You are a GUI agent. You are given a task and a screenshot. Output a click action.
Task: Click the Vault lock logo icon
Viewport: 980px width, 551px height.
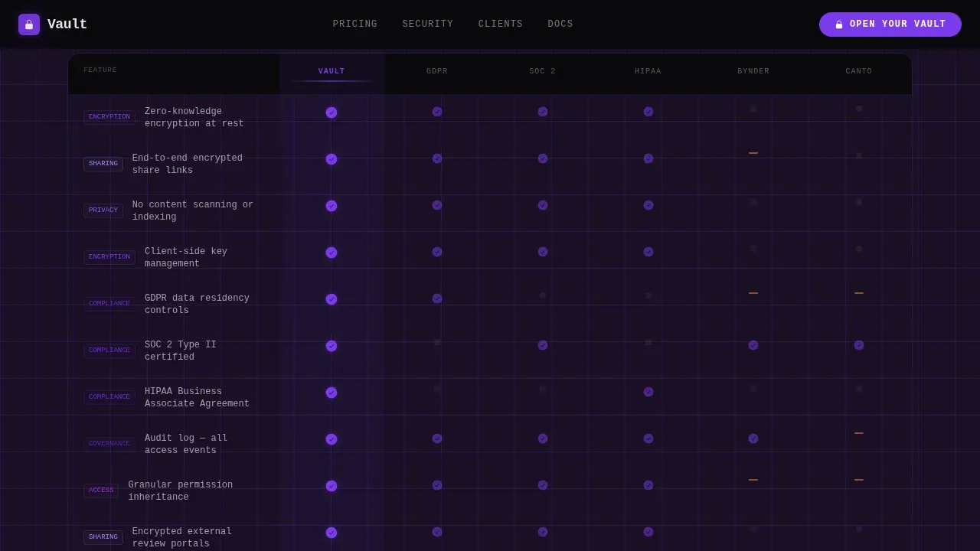click(29, 24)
